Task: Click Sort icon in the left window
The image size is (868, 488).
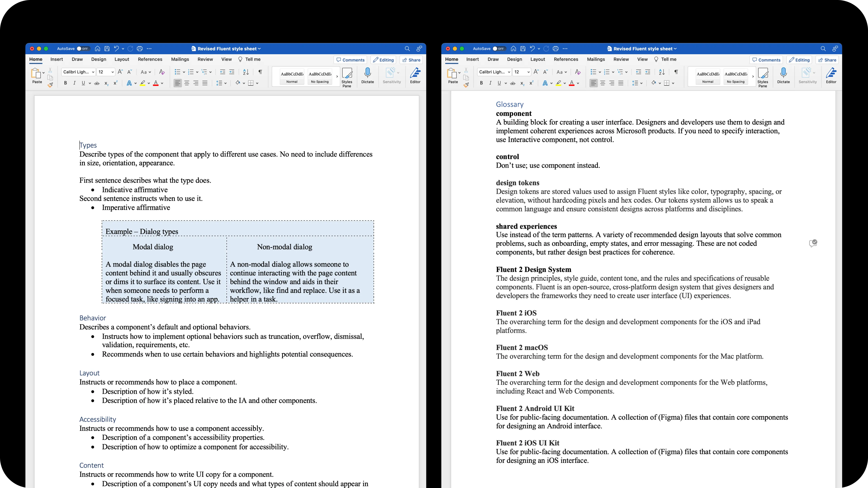Action: tap(246, 72)
